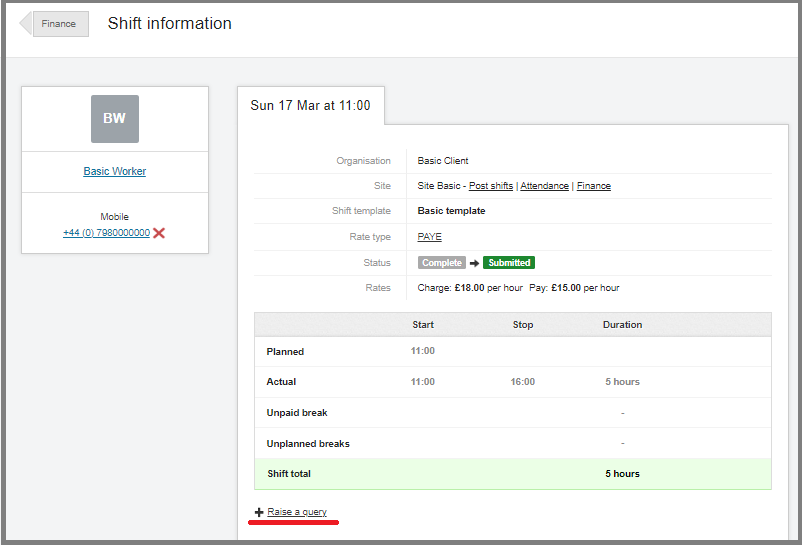The height and width of the screenshot is (545, 802).
Task: Select the Sun 17 Mar at 11:00 tab
Action: click(x=310, y=106)
